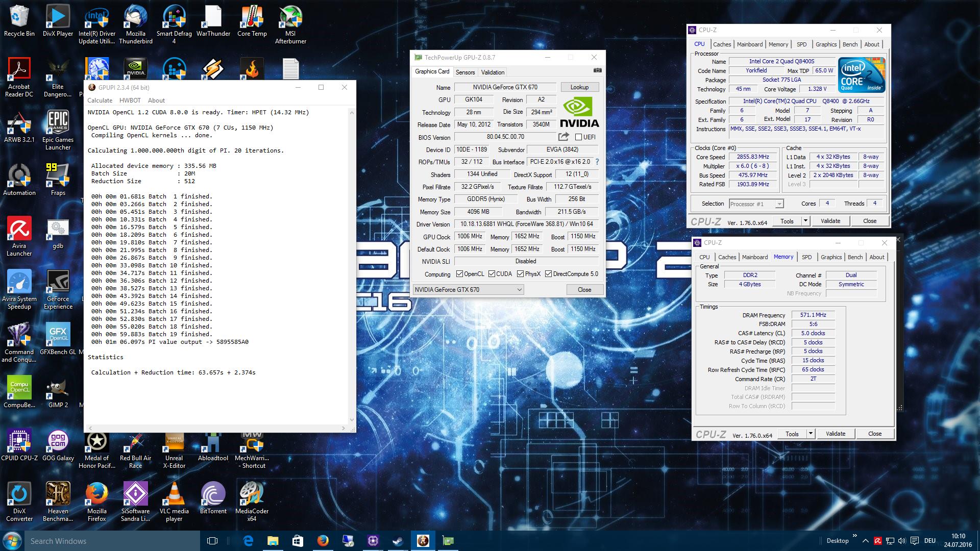
Task: Launch Heaven Benchmark desktop shortcut
Action: coord(58,503)
